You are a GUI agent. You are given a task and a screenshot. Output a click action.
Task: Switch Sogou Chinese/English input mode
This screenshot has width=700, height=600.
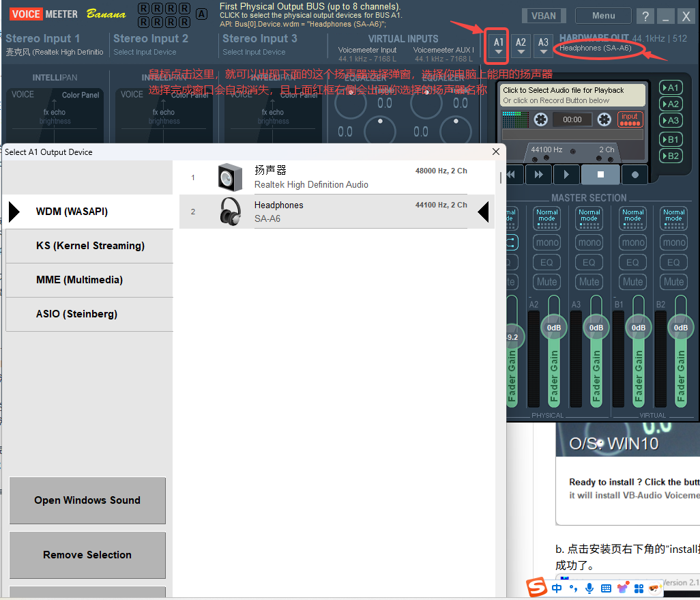(557, 588)
